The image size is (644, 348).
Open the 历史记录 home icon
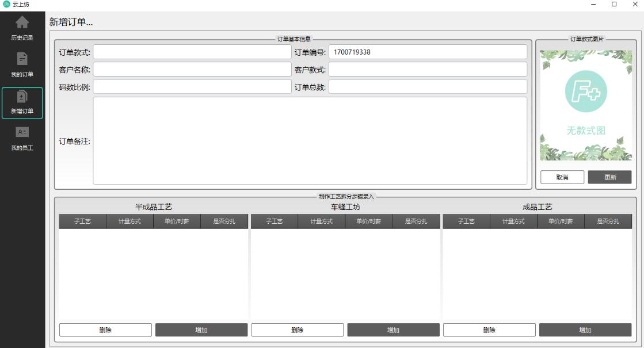click(x=22, y=22)
